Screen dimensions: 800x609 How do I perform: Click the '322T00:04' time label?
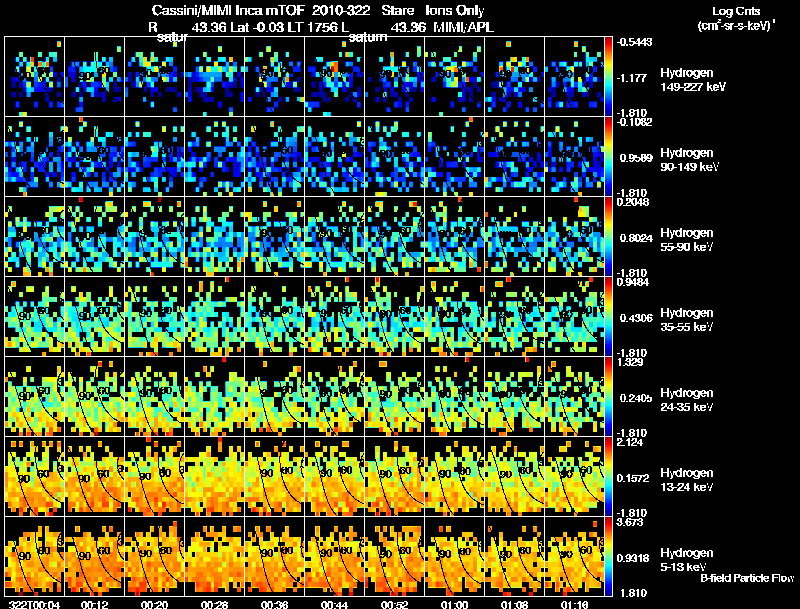(x=34, y=604)
